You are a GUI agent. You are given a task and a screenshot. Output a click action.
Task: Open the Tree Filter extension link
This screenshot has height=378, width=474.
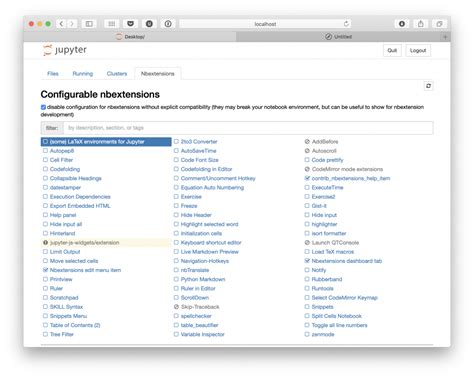tap(62, 334)
